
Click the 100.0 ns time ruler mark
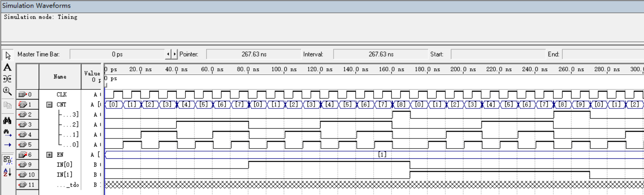coord(284,69)
